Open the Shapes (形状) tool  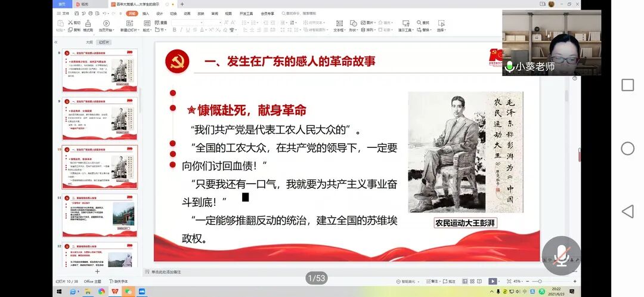click(354, 23)
